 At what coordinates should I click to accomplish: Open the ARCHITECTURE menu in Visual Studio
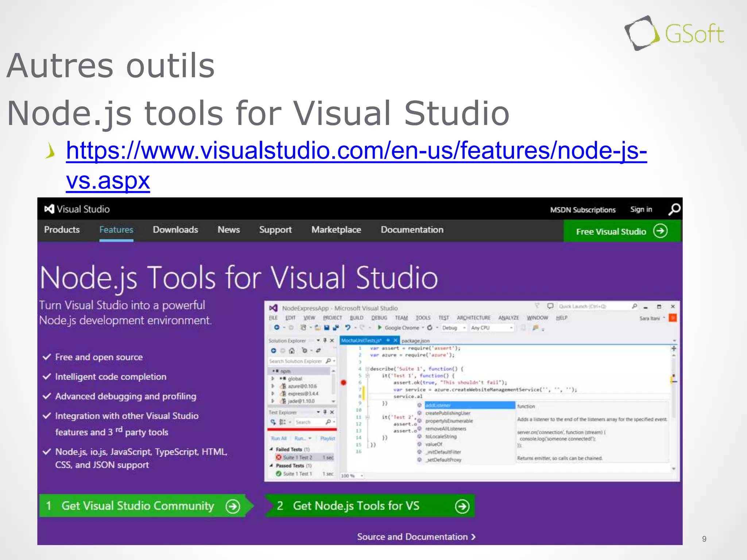(473, 318)
